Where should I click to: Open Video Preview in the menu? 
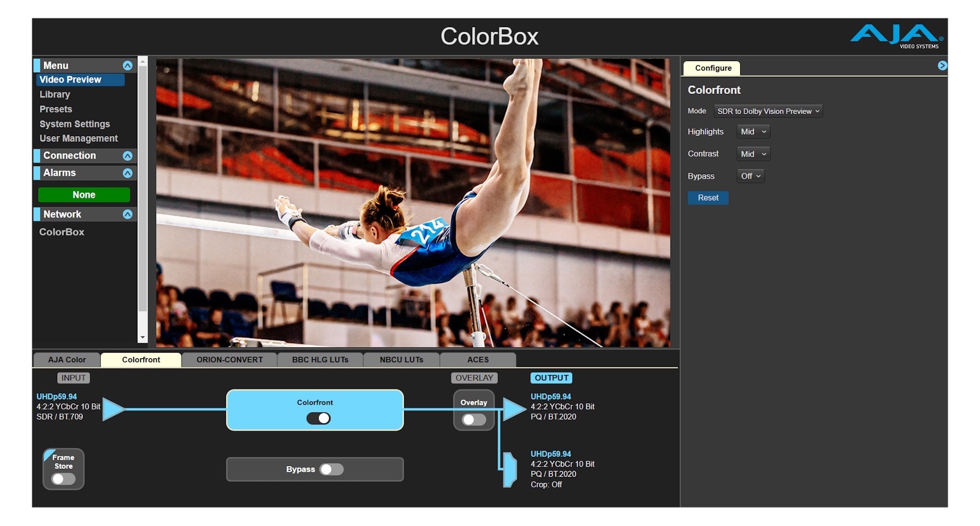tap(80, 80)
